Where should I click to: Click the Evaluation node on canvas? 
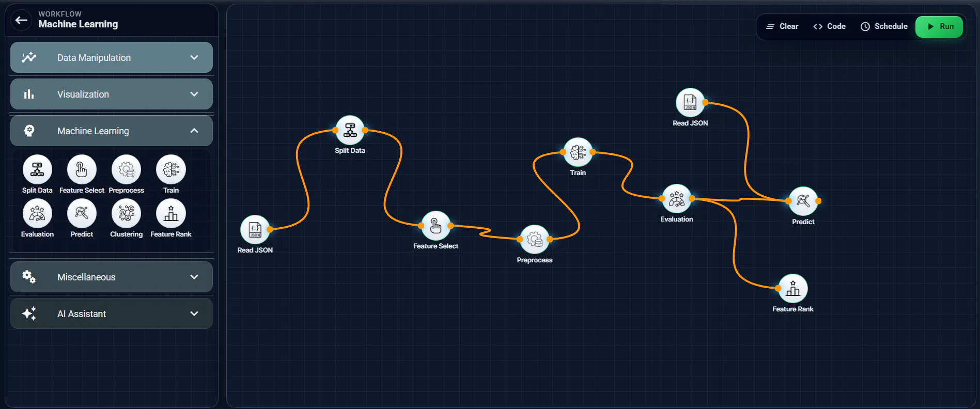click(677, 198)
